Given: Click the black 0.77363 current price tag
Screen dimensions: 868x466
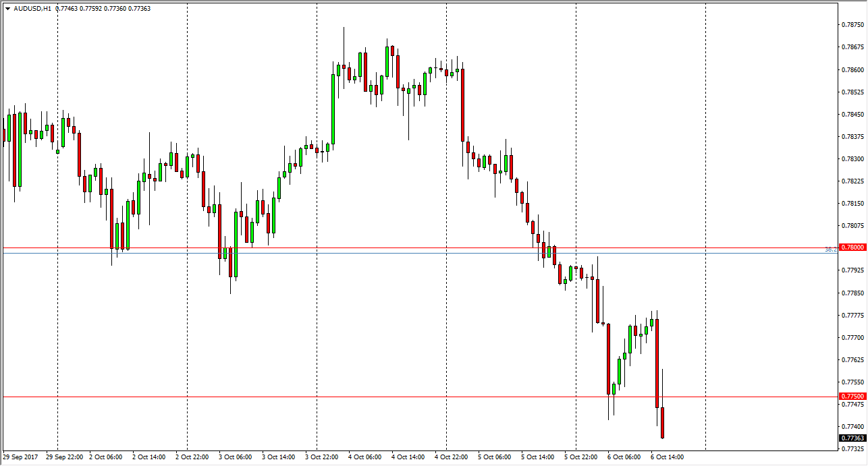Looking at the screenshot, I should (x=852, y=438).
